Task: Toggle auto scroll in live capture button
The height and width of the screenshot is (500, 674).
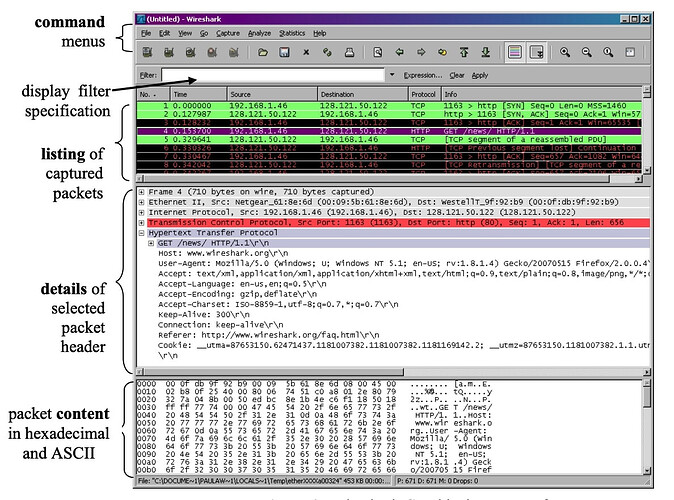Action: click(537, 52)
